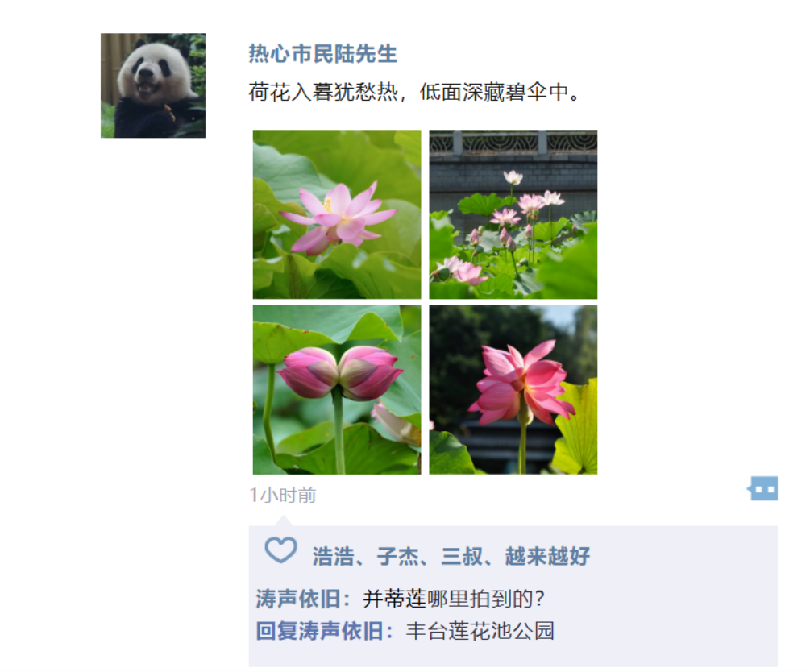Open liker 三叔 profile
Viewport: 810px width, 672px height.
point(462,556)
